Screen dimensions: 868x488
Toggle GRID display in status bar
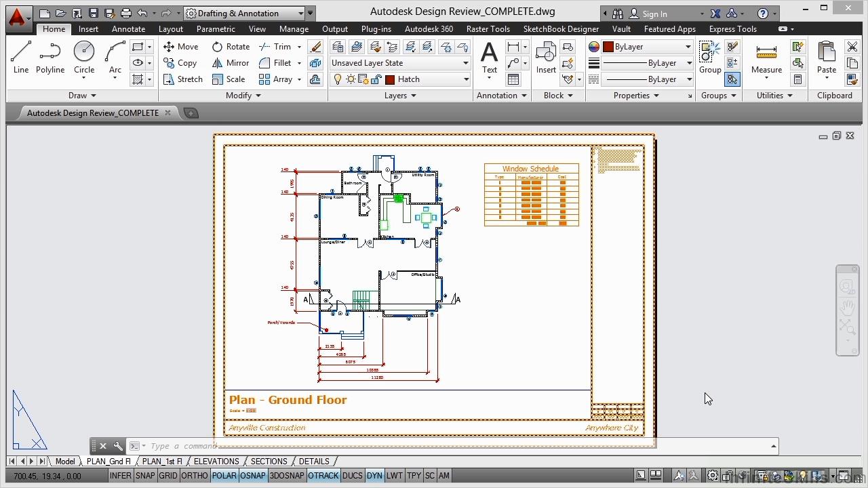pos(168,476)
